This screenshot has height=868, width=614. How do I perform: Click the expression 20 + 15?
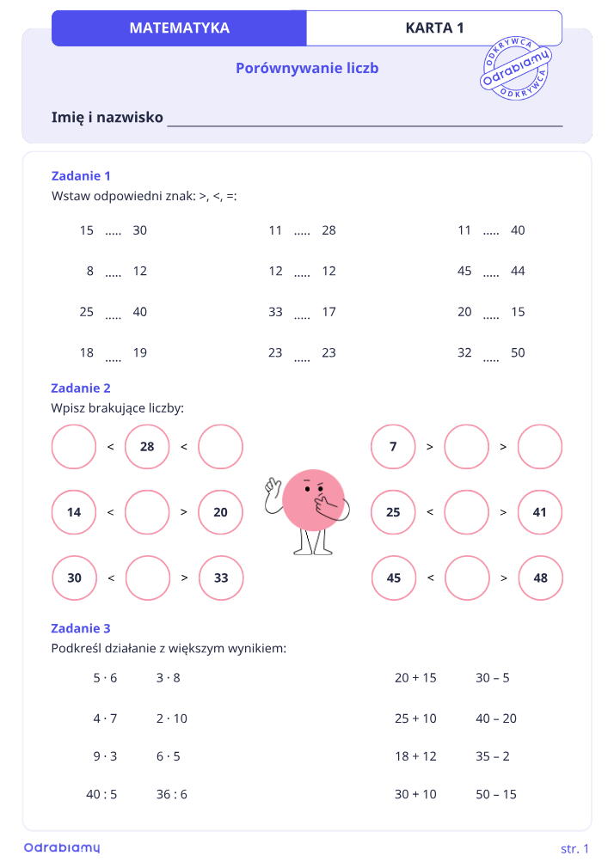[415, 678]
